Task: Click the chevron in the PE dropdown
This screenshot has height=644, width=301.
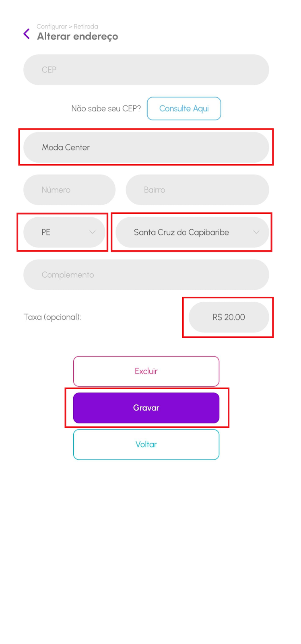Action: [92, 232]
